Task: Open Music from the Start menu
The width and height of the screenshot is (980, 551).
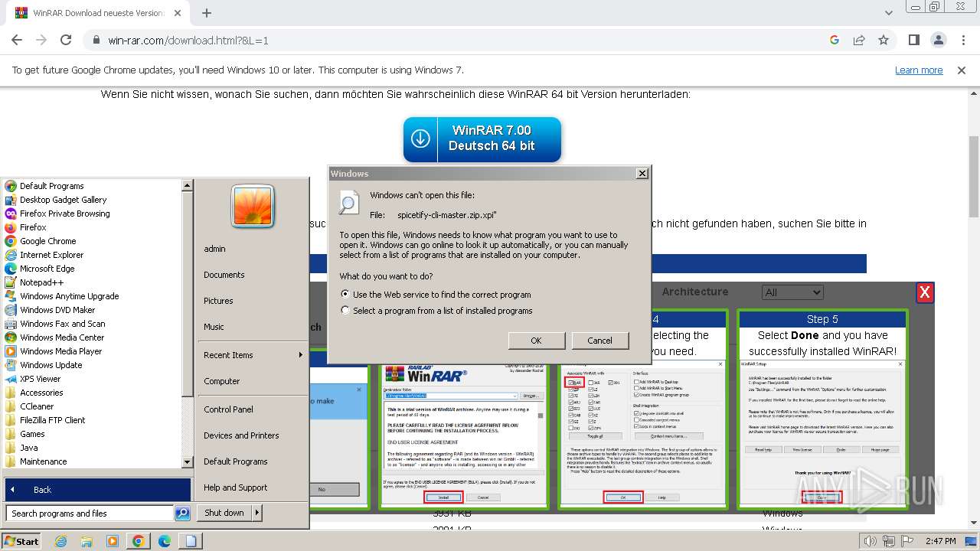Action: (214, 327)
